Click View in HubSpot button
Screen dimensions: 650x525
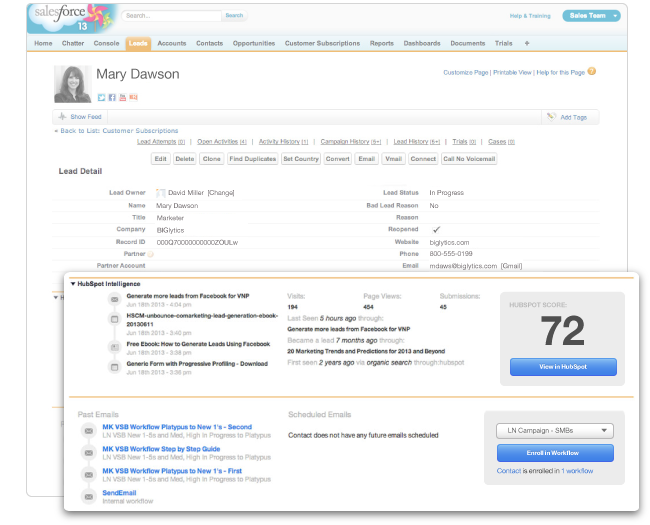pos(563,367)
